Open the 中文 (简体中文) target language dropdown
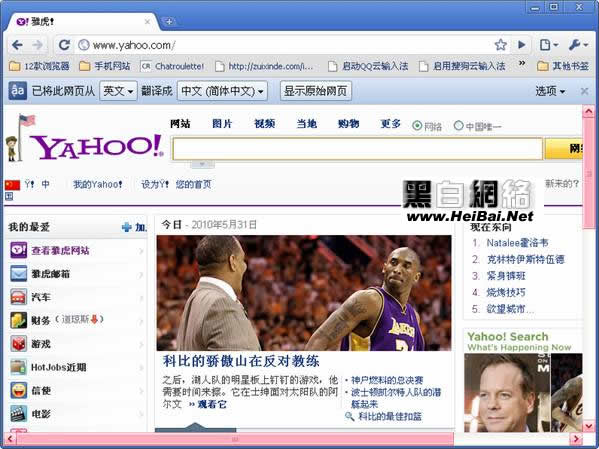 [x=222, y=91]
